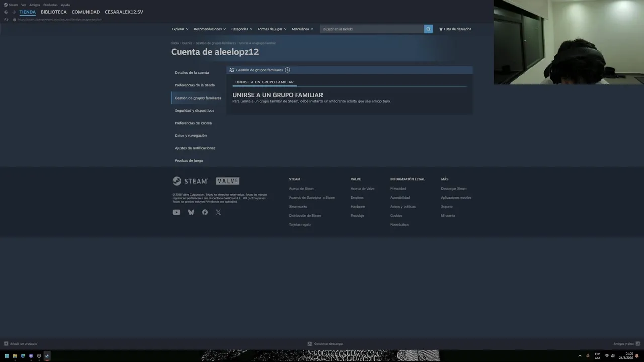
Task: Click the Lista de deseados star button
Action: pyautogui.click(x=455, y=29)
